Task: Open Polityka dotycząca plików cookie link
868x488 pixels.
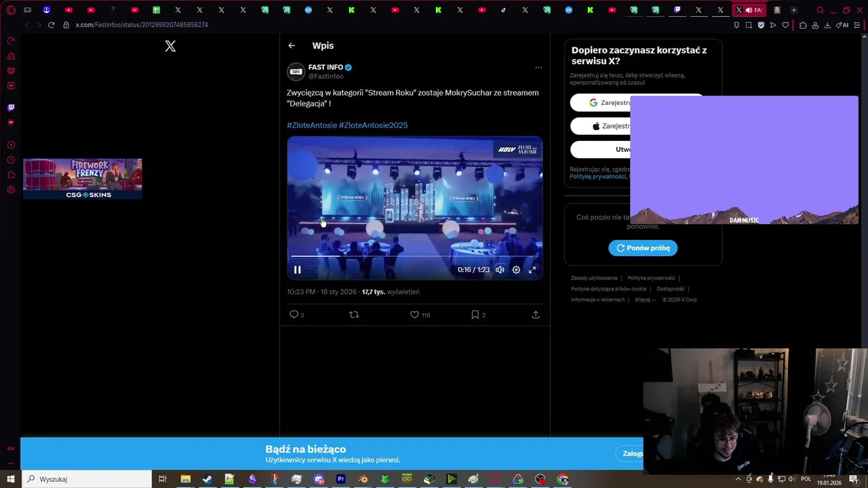Action: [x=608, y=289]
